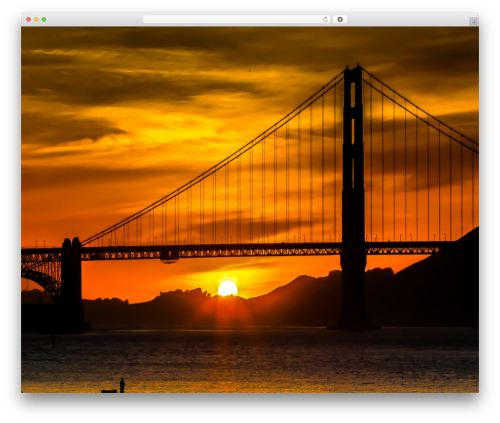Click the reload page icon
The height and width of the screenshot is (423, 500).
tap(325, 20)
